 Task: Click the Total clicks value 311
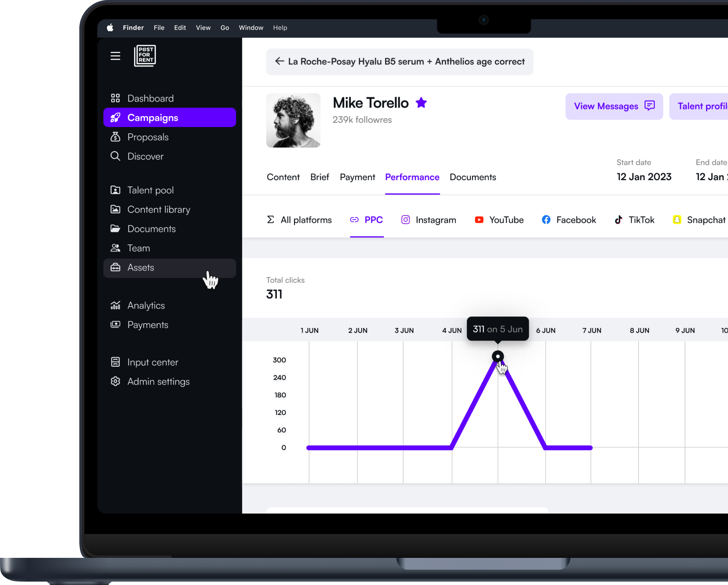coord(274,294)
